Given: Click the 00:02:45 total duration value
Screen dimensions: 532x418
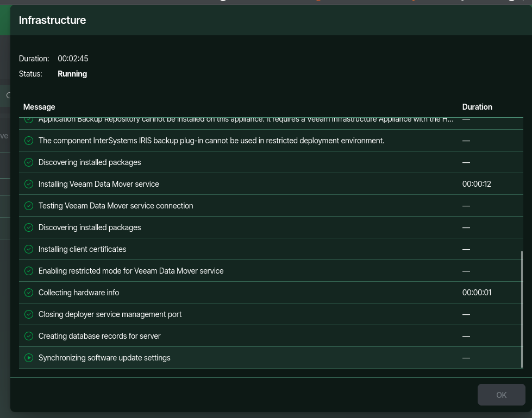Looking at the screenshot, I should pyautogui.click(x=73, y=59).
